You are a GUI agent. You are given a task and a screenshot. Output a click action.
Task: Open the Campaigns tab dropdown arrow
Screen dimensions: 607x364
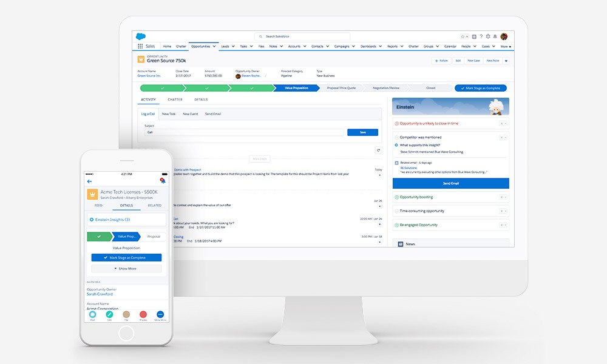tap(353, 47)
